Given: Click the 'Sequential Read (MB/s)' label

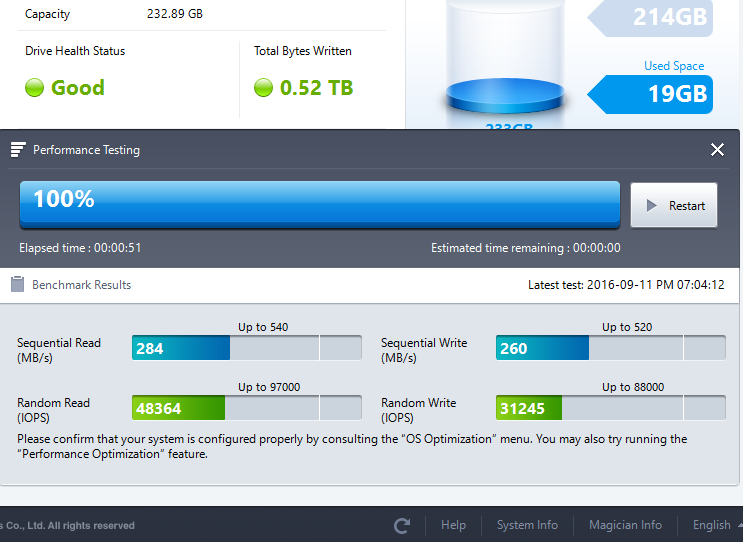Looking at the screenshot, I should click(59, 350).
